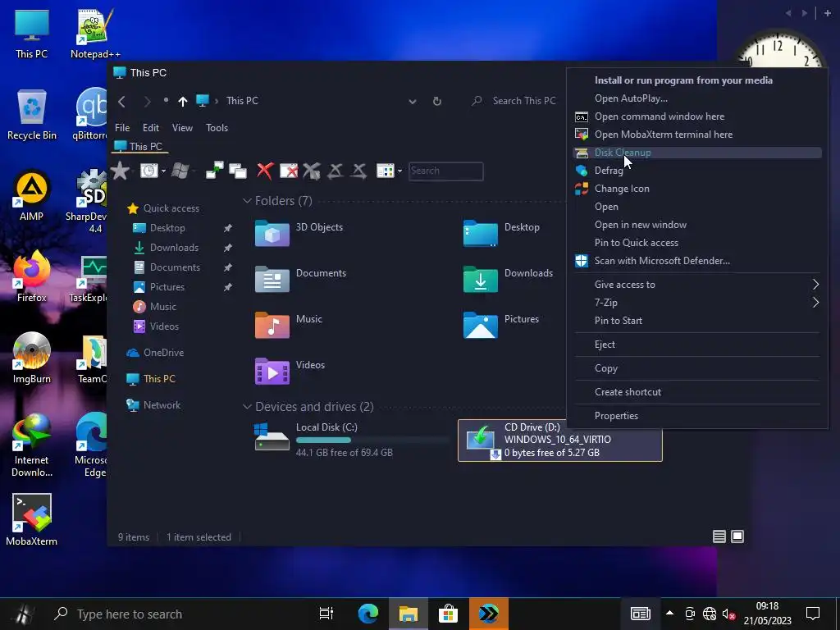Collapse the Folders (7) group
The image size is (840, 630).
tap(247, 201)
